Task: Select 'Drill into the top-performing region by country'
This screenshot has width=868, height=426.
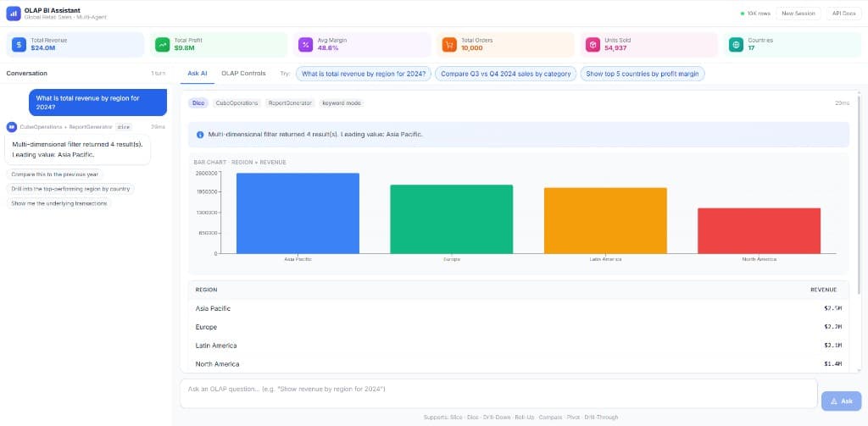Action: coord(70,189)
